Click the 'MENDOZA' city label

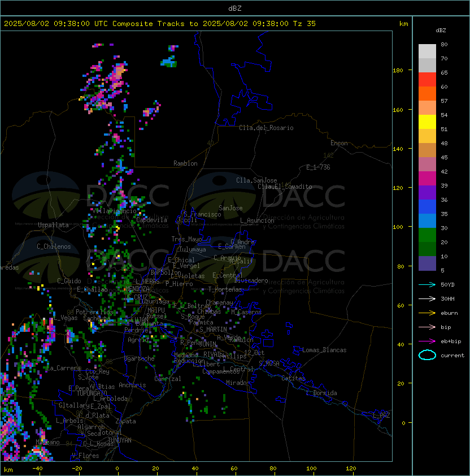pos(137,289)
